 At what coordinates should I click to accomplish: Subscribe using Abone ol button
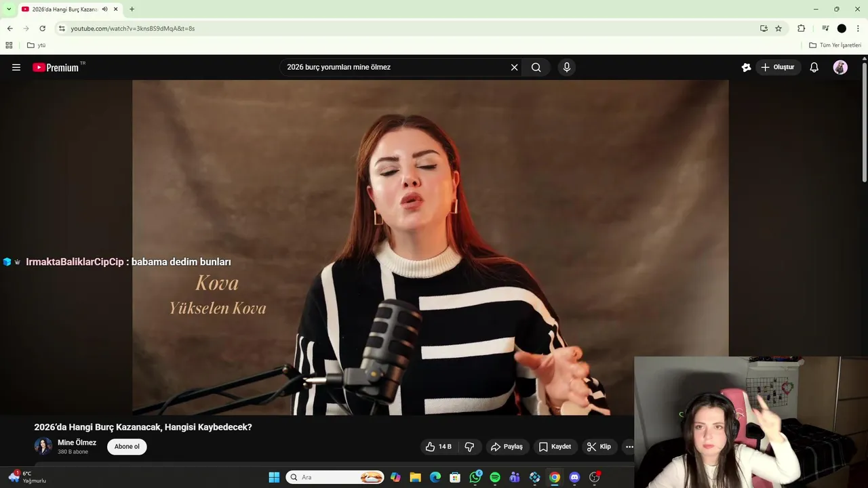[127, 447]
